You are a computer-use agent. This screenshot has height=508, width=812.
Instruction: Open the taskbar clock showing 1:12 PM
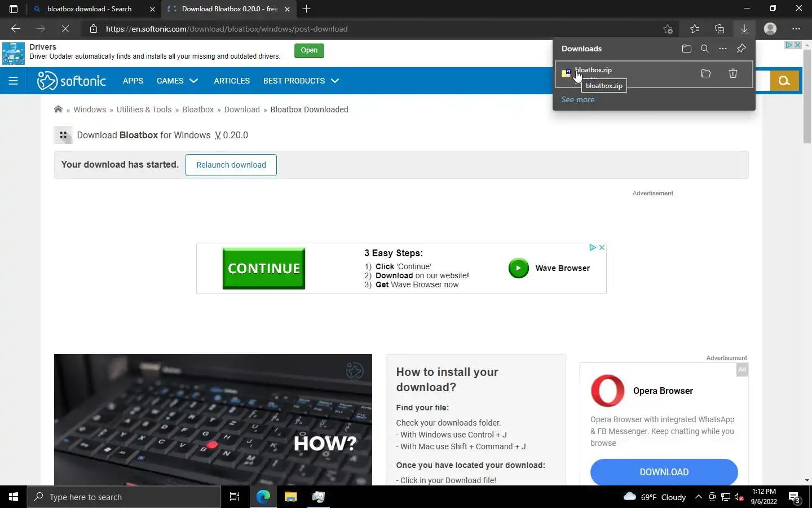764,497
